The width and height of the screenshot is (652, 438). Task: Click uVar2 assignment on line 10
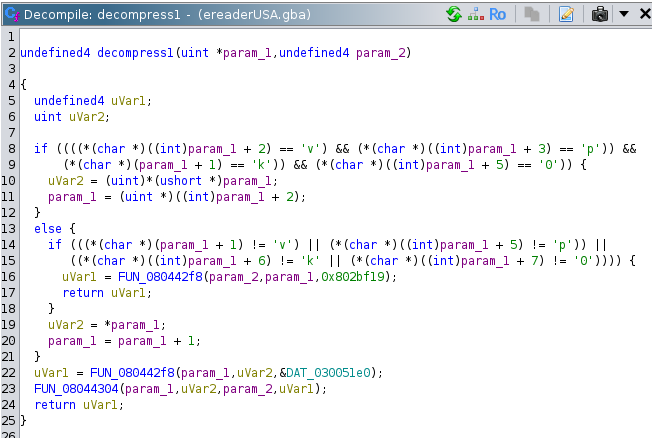coord(65,181)
